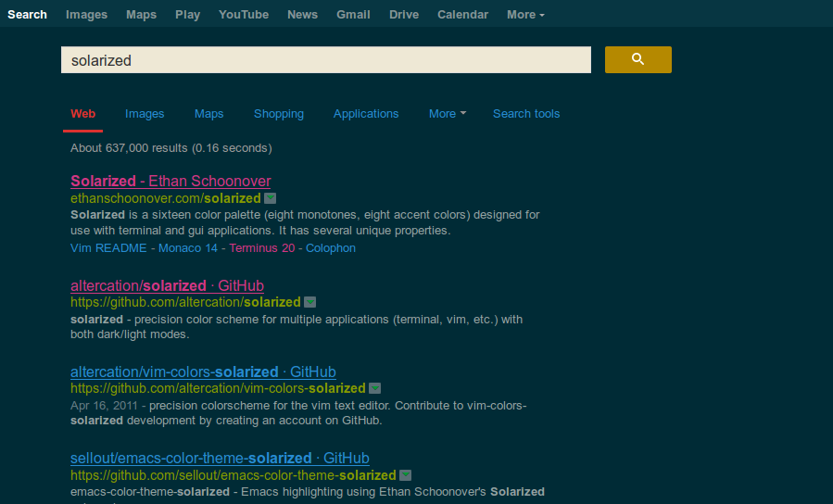The height and width of the screenshot is (504, 833).
Task: Open Calendar from top bar
Action: tap(462, 15)
